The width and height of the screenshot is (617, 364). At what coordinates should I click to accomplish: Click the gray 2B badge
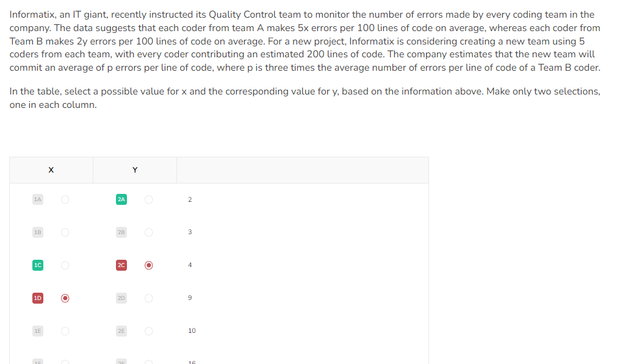click(121, 232)
